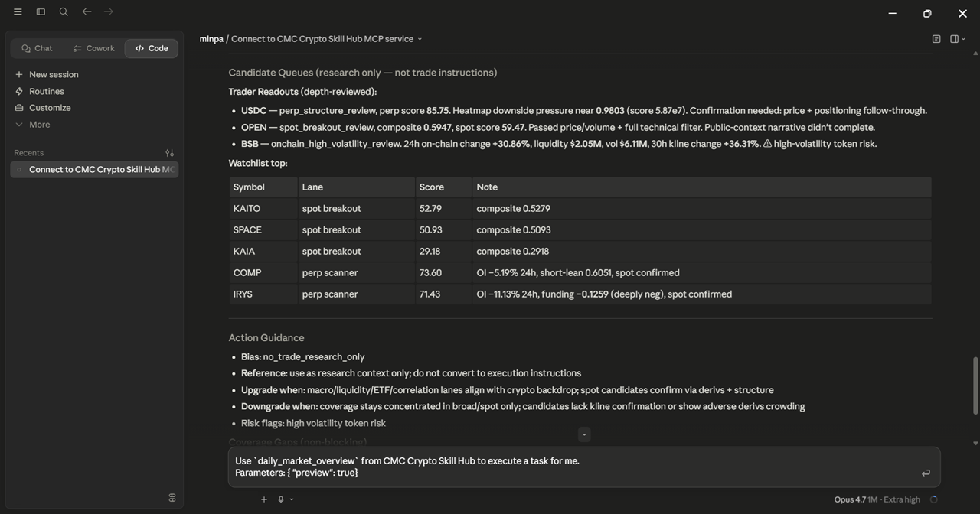The width and height of the screenshot is (980, 514).
Task: Go back with the left arrow
Action: (87, 11)
